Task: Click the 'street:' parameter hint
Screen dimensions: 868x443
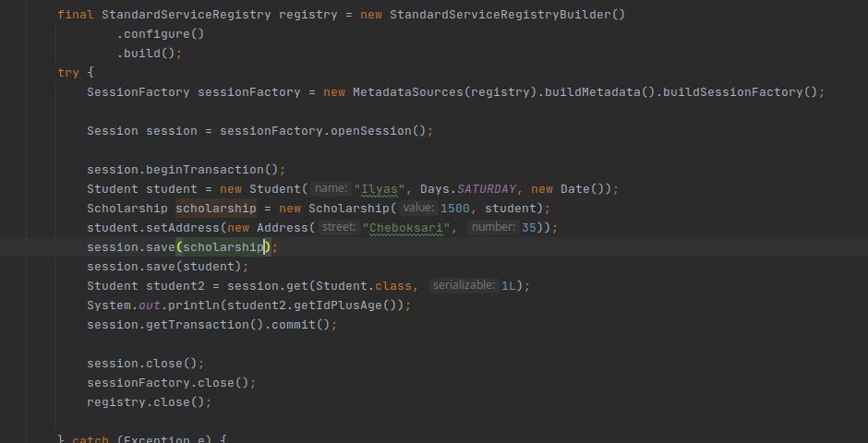Action: (x=338, y=227)
